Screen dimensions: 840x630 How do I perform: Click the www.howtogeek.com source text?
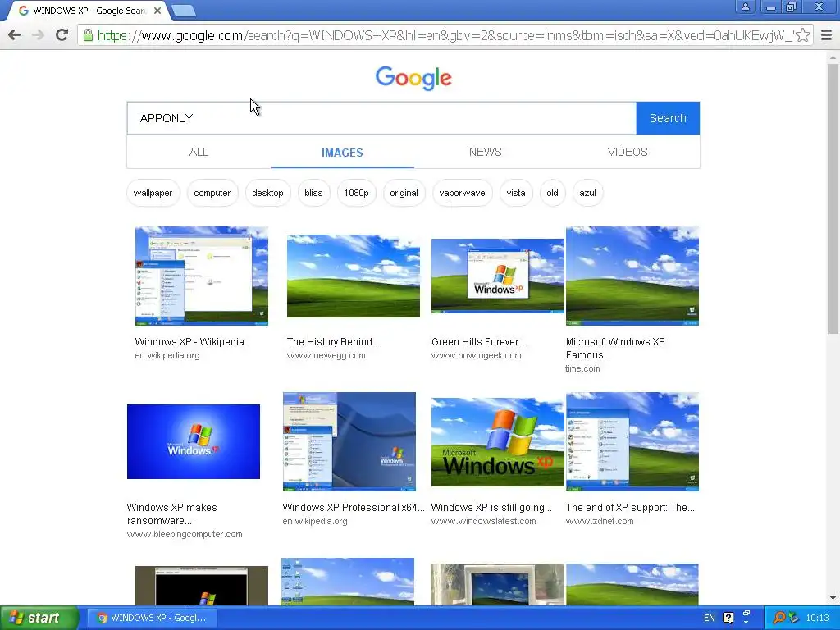click(x=477, y=355)
